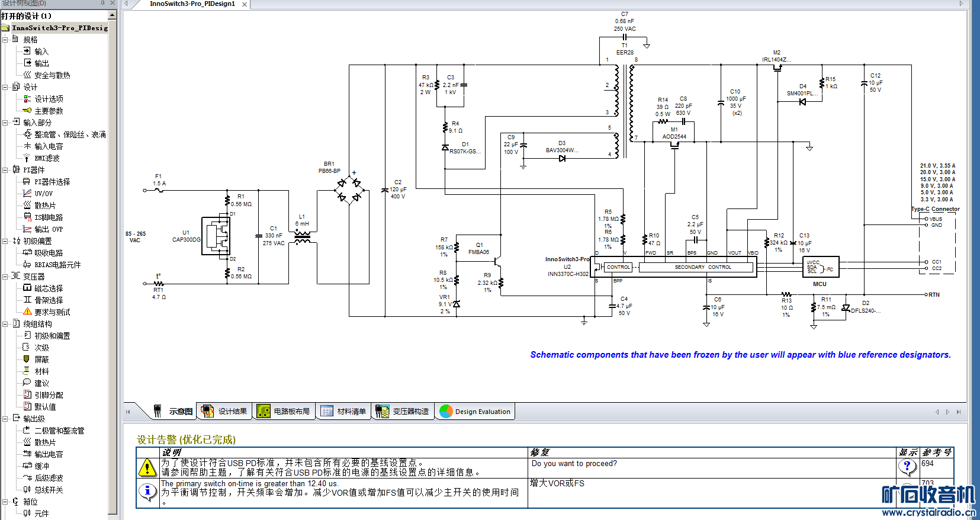Open 二极管和整流管 under 输出级
Image resolution: width=980 pixels, height=520 pixels.
[59, 431]
